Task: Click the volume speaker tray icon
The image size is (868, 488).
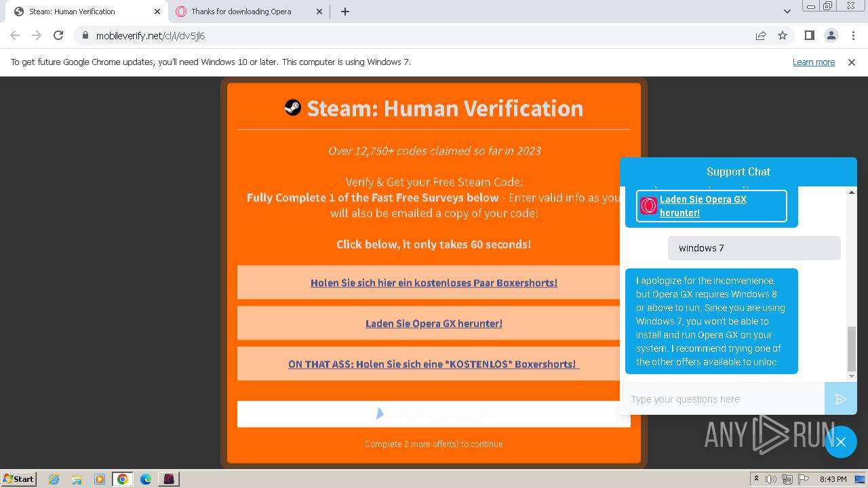Action: pyautogui.click(x=771, y=479)
